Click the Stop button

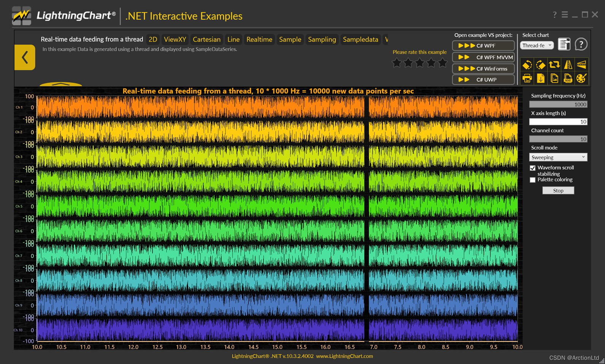558,191
